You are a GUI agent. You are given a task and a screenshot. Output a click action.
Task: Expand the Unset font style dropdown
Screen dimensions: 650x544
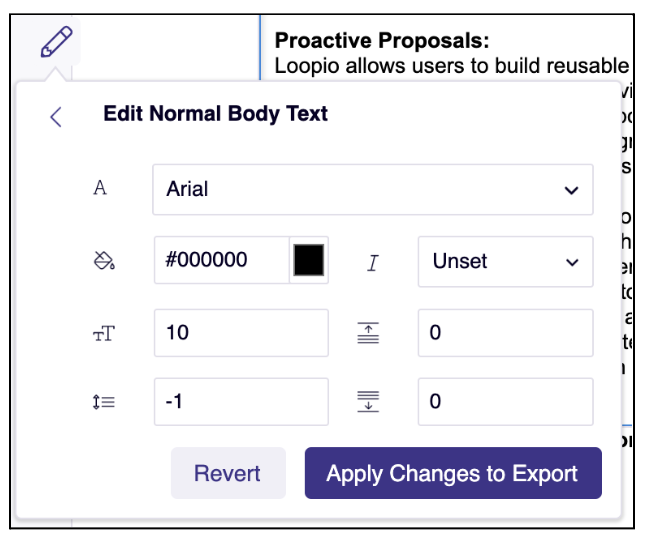pos(505,262)
